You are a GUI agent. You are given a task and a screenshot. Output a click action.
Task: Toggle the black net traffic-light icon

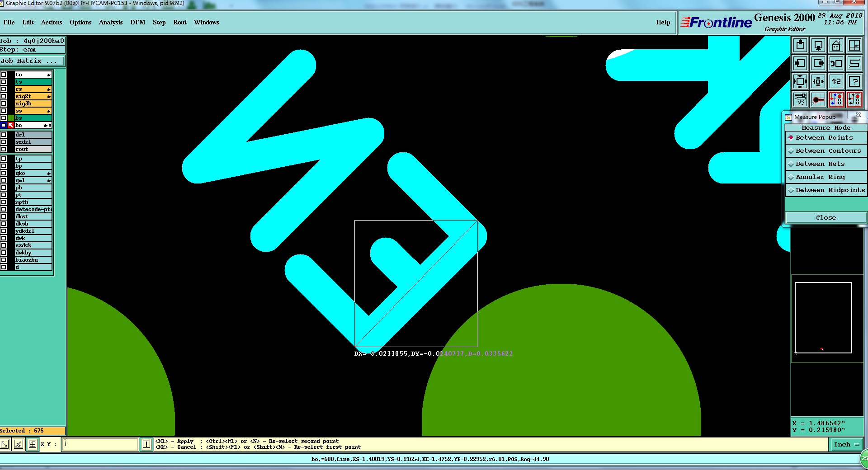(854, 99)
